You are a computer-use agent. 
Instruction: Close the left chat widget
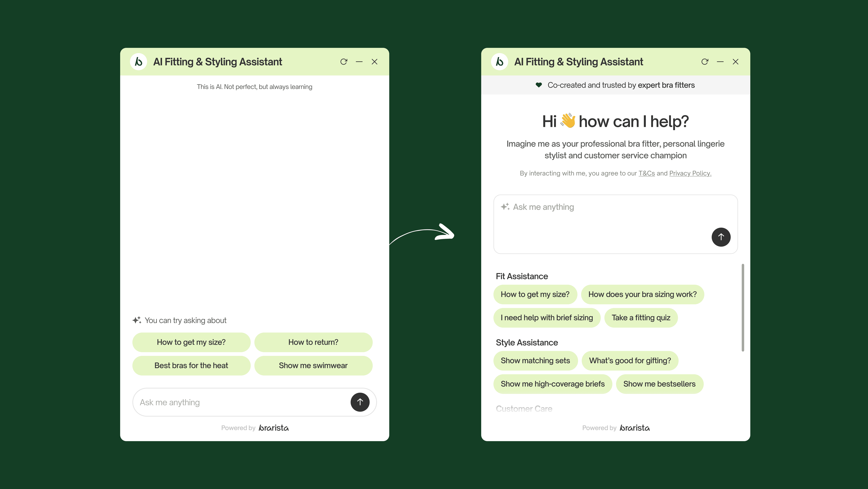(374, 62)
